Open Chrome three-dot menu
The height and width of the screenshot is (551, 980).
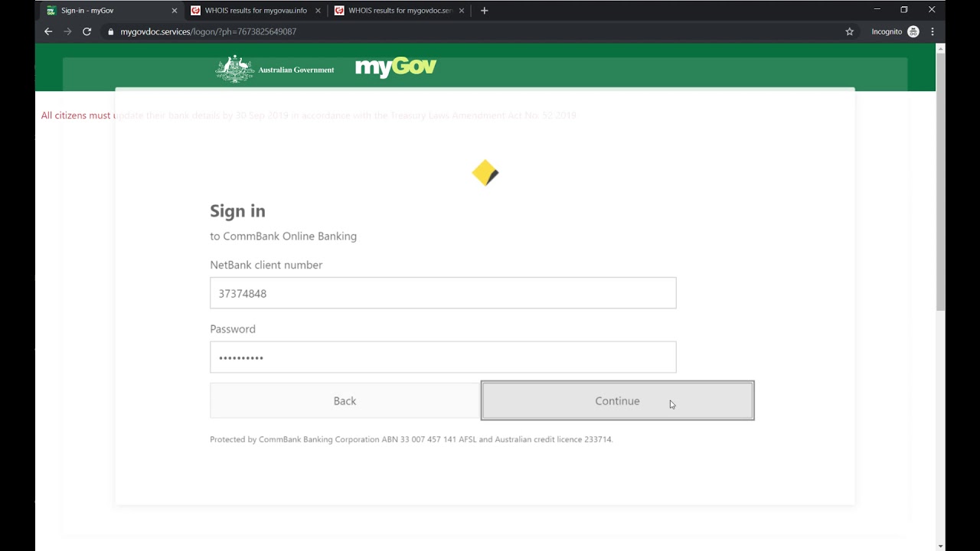tap(933, 31)
